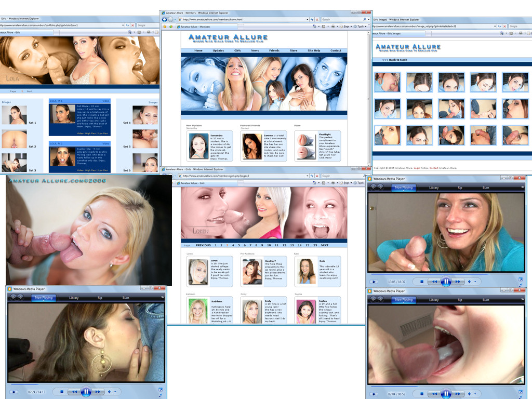Viewport: 532px width, 399px height.
Task: Click the Legal Notice link in the page footer
Action: point(421,168)
